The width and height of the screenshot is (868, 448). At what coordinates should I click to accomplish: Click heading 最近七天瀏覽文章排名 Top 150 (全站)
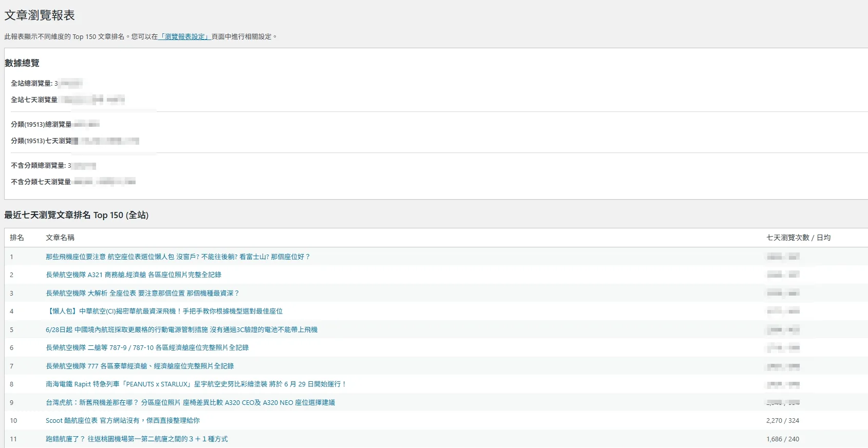click(x=77, y=215)
